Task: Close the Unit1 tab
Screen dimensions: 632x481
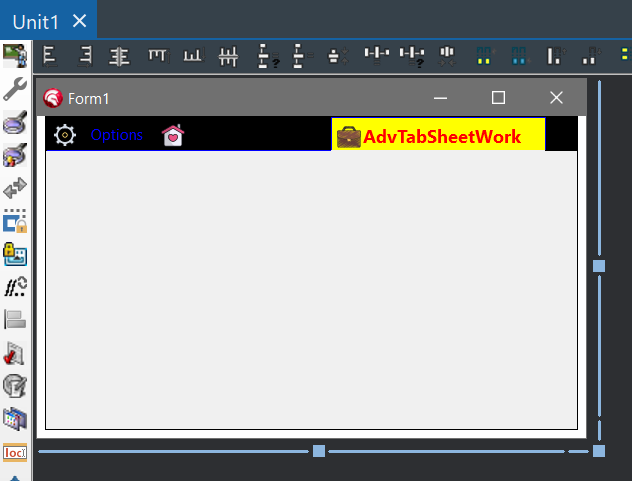Action: tap(80, 21)
